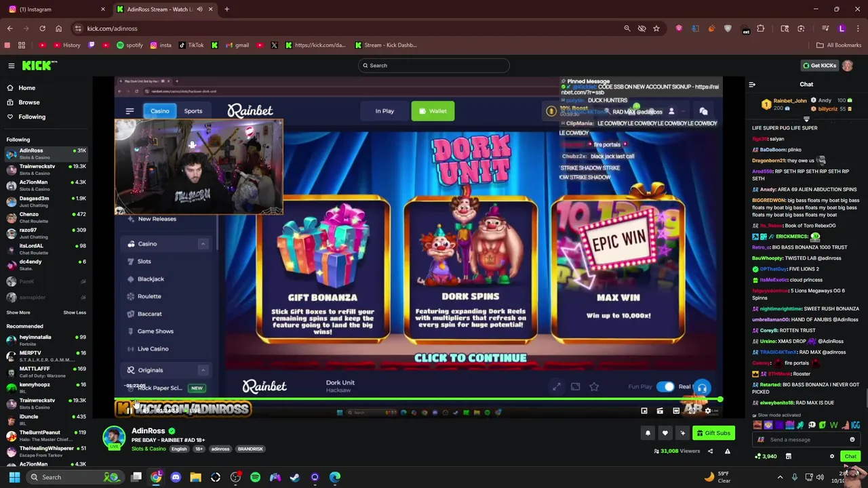
Task: Click the heart follow icon under the stream
Action: pos(665,433)
